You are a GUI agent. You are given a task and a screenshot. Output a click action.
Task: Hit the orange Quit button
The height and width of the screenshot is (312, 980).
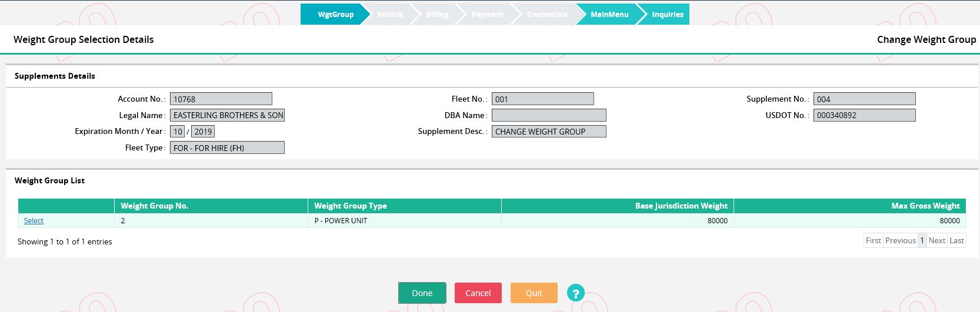click(534, 293)
